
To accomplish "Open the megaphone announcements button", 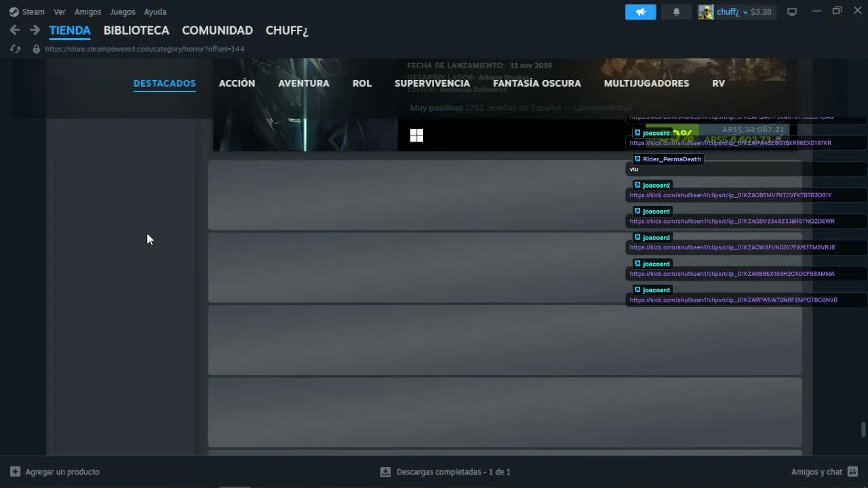I will [x=641, y=12].
